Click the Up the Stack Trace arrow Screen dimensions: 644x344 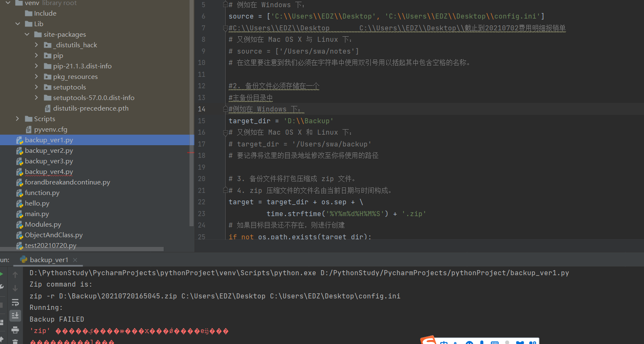click(x=15, y=275)
